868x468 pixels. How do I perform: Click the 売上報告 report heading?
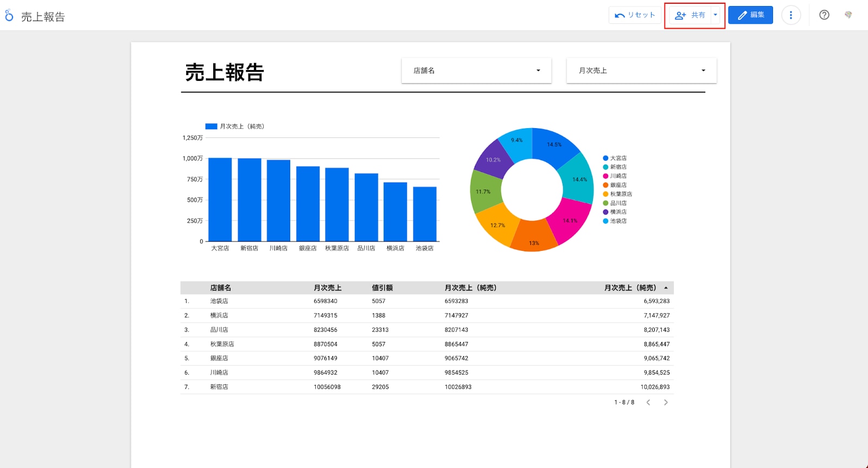pyautogui.click(x=225, y=72)
